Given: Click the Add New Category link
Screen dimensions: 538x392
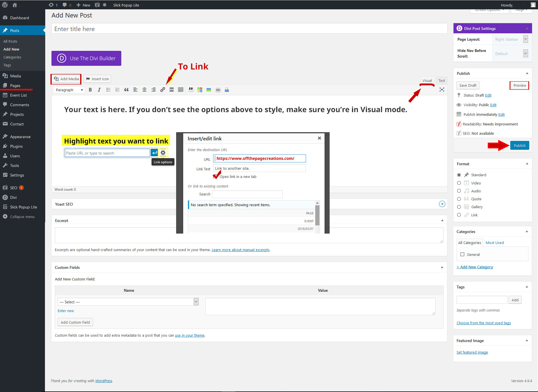Looking at the screenshot, I should 475,267.
